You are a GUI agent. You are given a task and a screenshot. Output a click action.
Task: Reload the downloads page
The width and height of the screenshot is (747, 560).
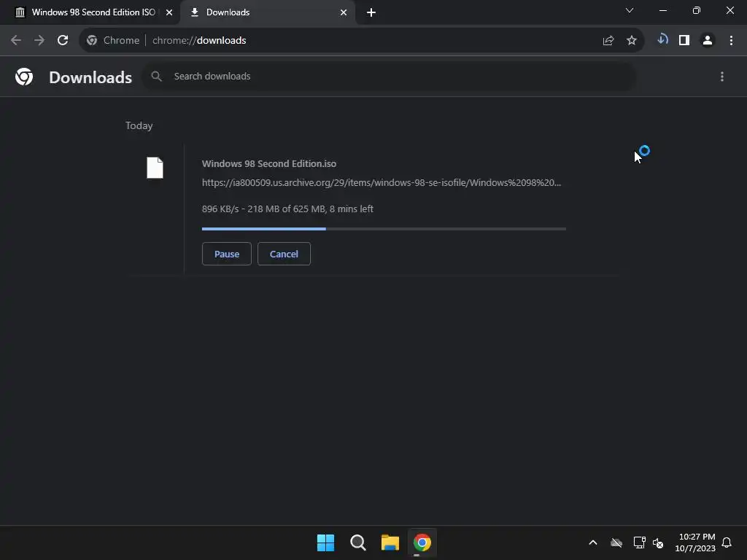(x=63, y=41)
